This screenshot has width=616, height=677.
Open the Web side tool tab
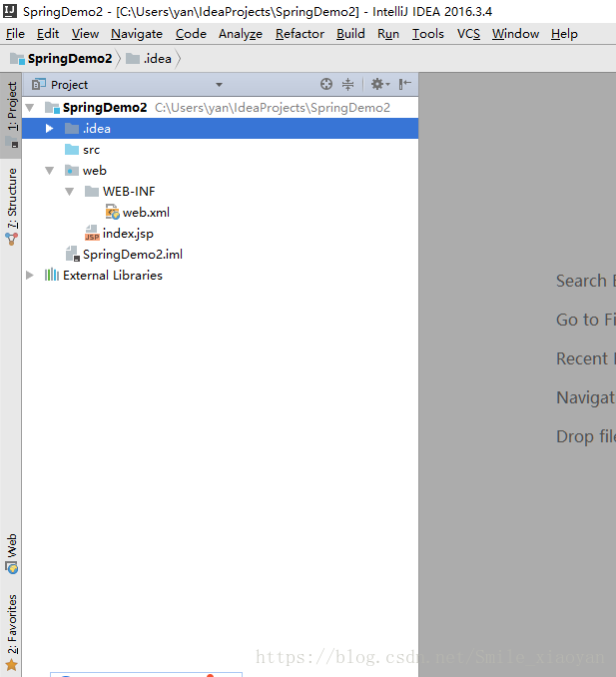(x=12, y=553)
